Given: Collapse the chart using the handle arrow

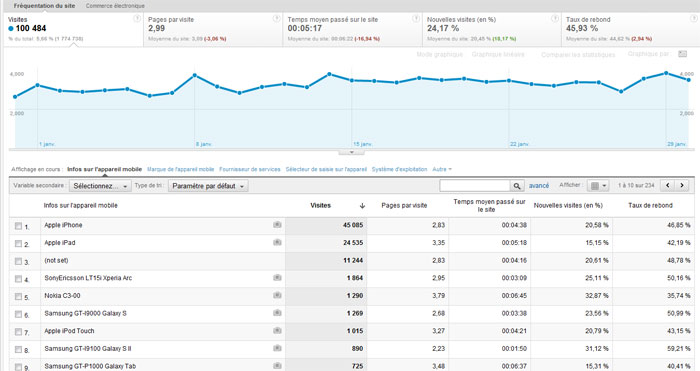Looking at the screenshot, I should coord(351,152).
